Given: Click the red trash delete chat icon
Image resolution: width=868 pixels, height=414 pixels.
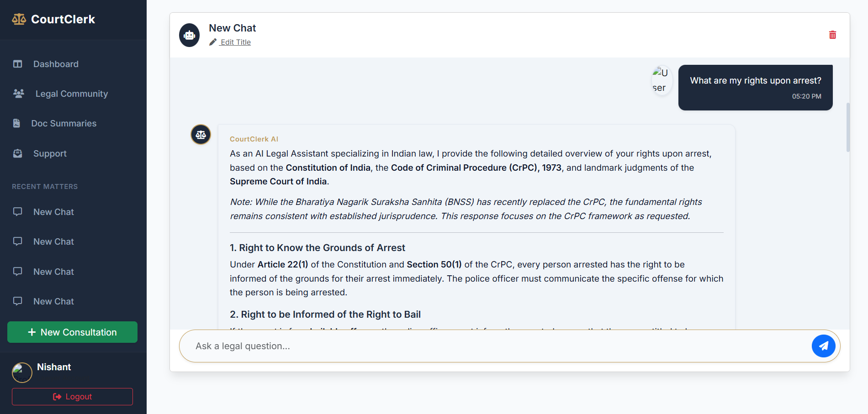Looking at the screenshot, I should [832, 35].
